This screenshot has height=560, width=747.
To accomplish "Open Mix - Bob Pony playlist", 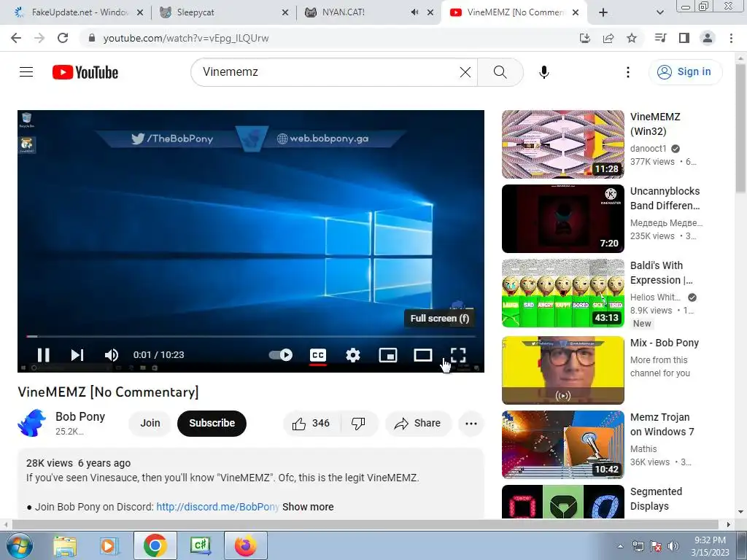I will pyautogui.click(x=562, y=370).
